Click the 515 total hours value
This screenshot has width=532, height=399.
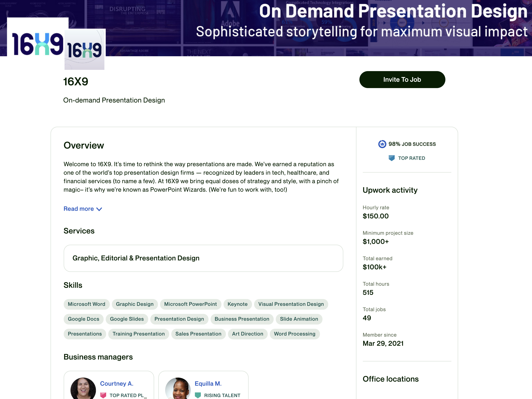click(368, 293)
